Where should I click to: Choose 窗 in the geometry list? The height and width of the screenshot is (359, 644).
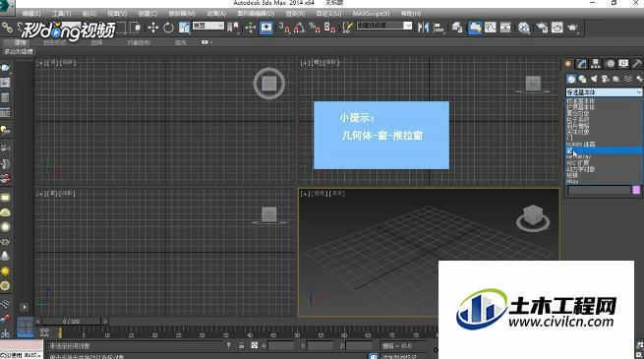604,150
